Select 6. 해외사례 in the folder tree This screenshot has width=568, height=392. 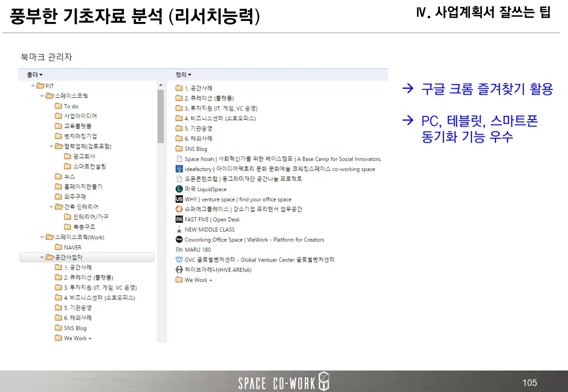78,318
